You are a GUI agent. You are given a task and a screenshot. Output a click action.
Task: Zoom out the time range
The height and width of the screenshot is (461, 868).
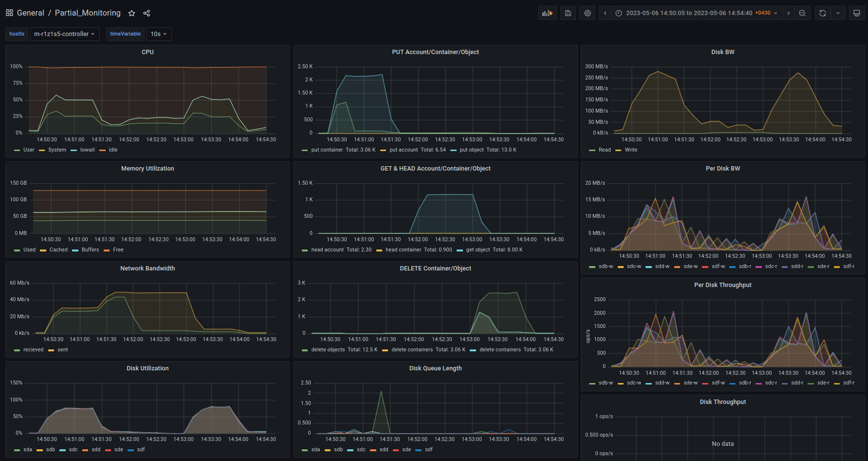click(x=802, y=13)
